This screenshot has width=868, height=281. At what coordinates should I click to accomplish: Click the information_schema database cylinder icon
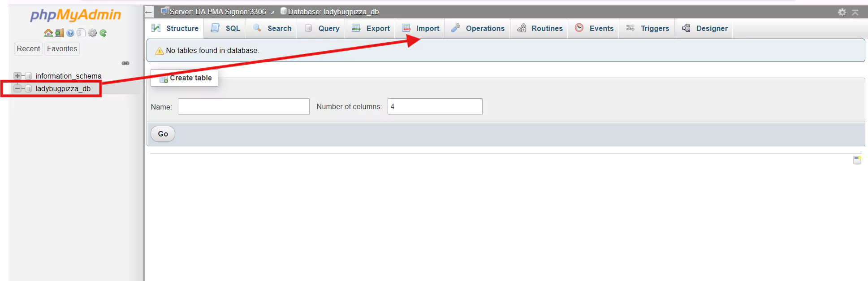[28, 76]
